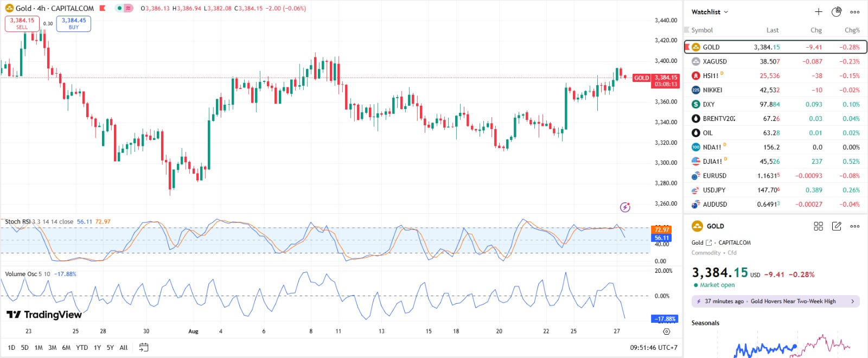The height and width of the screenshot is (358, 868).
Task: Click the GOLD price label on price axis
Action: [x=641, y=78]
